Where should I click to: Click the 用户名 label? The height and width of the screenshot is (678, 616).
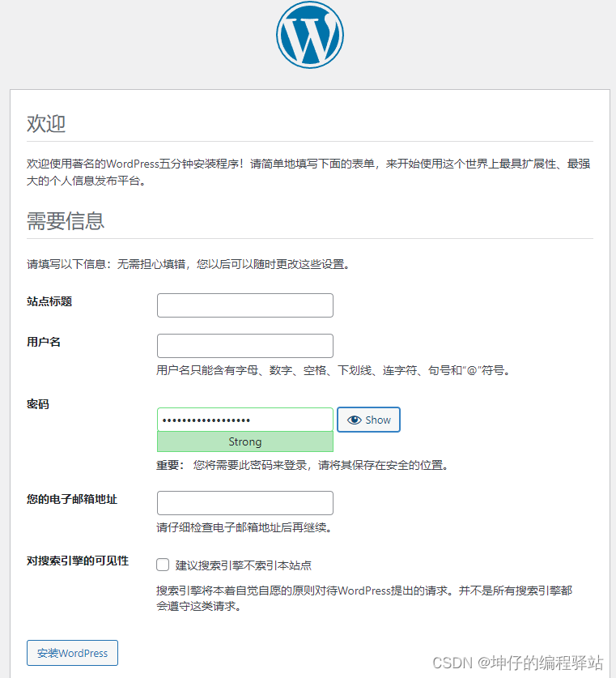[44, 342]
